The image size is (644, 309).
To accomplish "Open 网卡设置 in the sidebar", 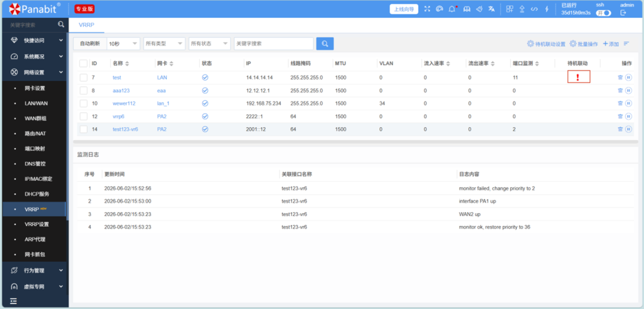I will click(x=35, y=88).
